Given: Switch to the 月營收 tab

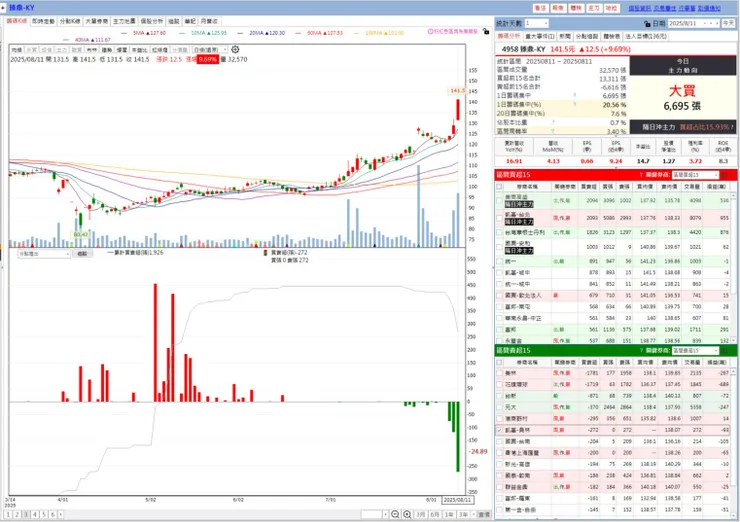Looking at the screenshot, I should pyautogui.click(x=209, y=21).
